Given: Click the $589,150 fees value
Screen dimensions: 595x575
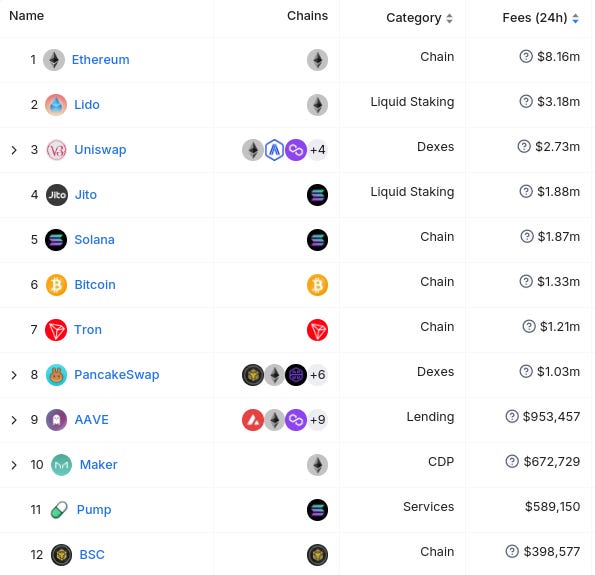Looking at the screenshot, I should pos(552,506).
